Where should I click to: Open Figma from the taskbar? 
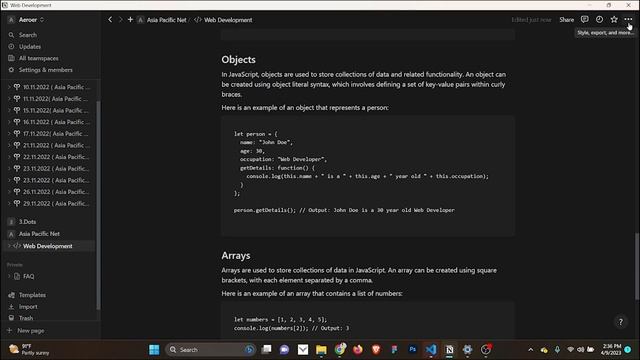tap(394, 350)
